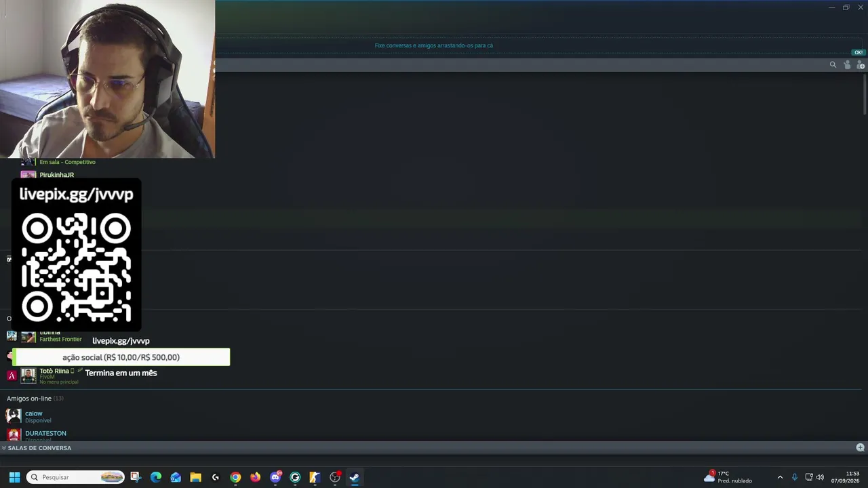Switch to Google Chrome on the taskbar
The height and width of the screenshot is (488, 868).
click(x=235, y=477)
